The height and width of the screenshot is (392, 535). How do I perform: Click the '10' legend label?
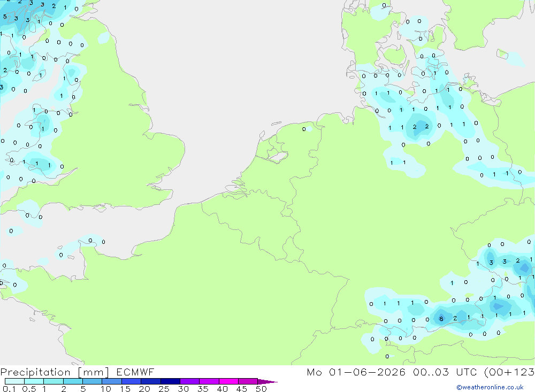click(x=106, y=389)
